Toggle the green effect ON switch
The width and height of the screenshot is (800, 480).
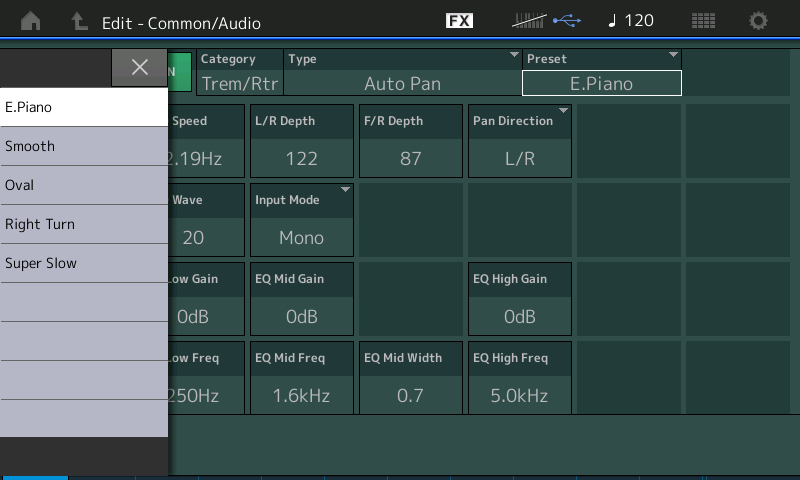point(180,72)
